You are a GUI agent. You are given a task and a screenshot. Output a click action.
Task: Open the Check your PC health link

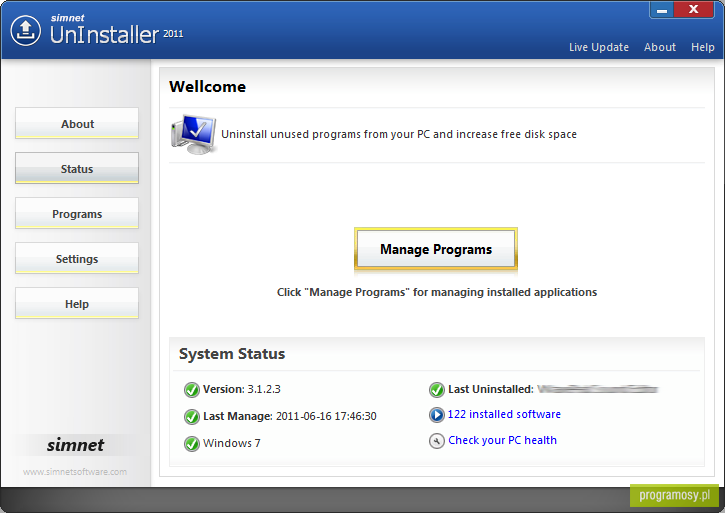point(502,440)
